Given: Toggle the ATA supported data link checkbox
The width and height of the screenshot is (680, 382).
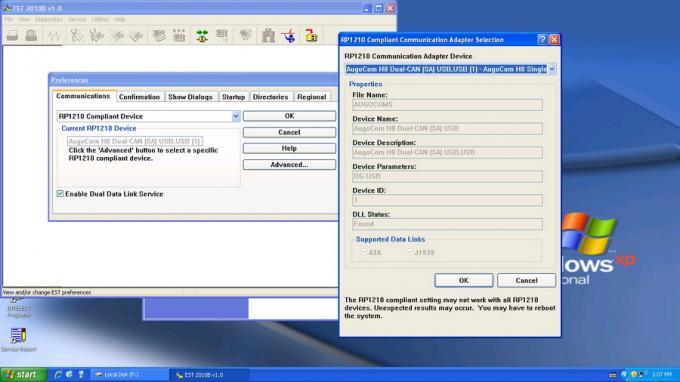Looking at the screenshot, I should [x=363, y=252].
